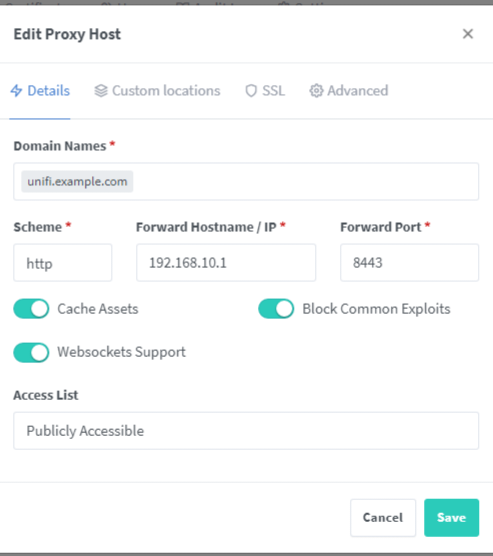
Task: Go to the Advanced tab
Action: point(349,91)
